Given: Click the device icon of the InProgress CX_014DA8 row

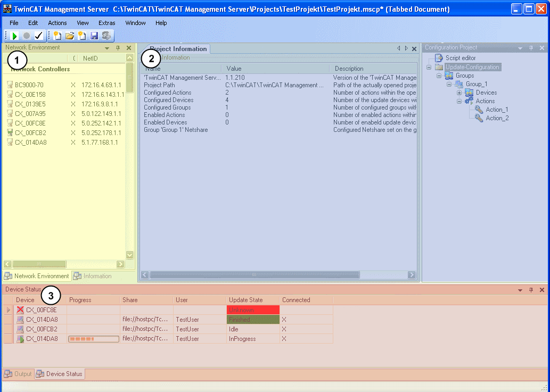Looking at the screenshot, I should (20, 339).
